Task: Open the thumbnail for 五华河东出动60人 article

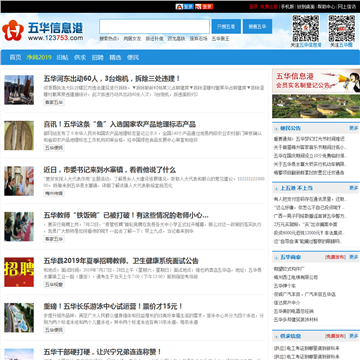Action: tap(19, 90)
